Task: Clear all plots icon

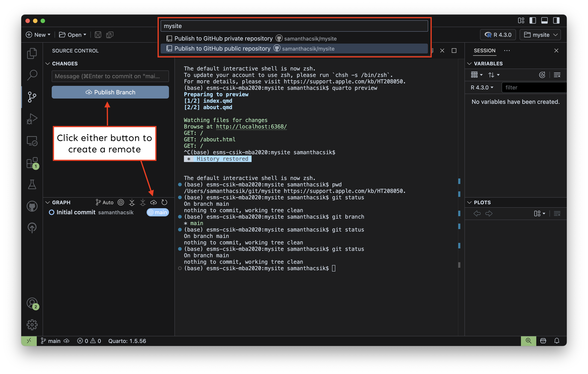Action: pyautogui.click(x=557, y=214)
